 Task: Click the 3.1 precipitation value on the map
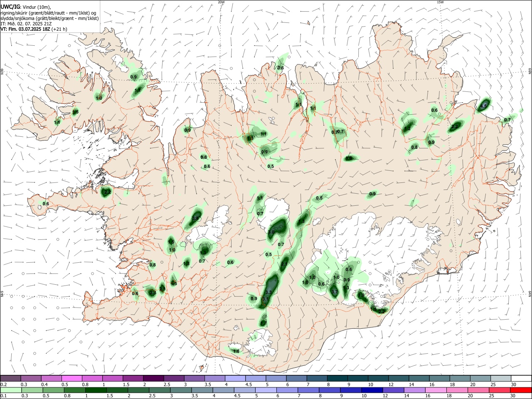[x=266, y=299]
